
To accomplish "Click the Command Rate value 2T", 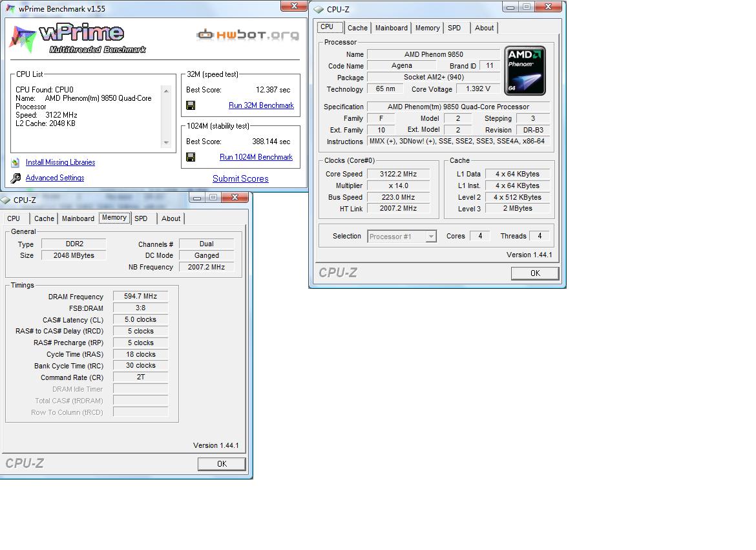I will [x=140, y=377].
